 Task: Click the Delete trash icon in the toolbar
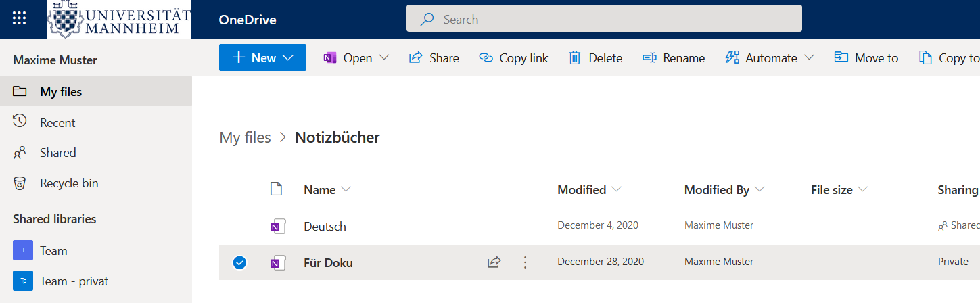[x=575, y=57]
